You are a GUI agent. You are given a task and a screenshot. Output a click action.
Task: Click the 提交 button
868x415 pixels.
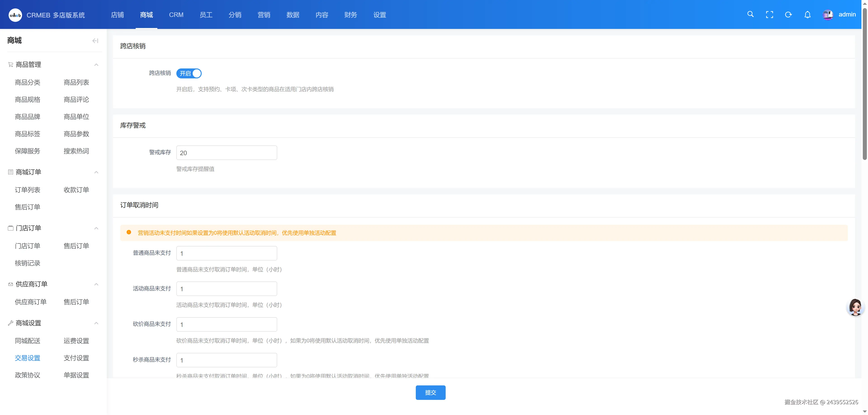(430, 392)
